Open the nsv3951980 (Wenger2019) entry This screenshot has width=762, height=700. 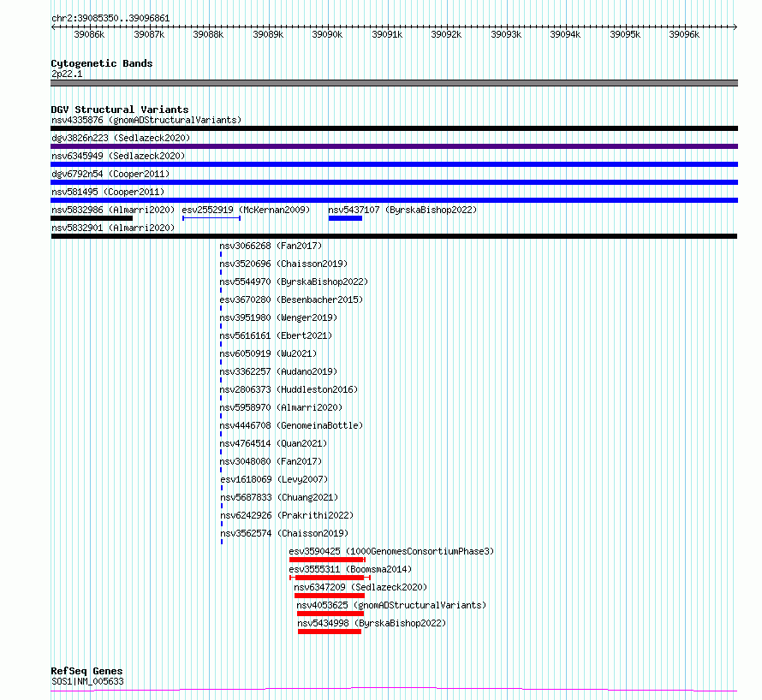point(278,317)
